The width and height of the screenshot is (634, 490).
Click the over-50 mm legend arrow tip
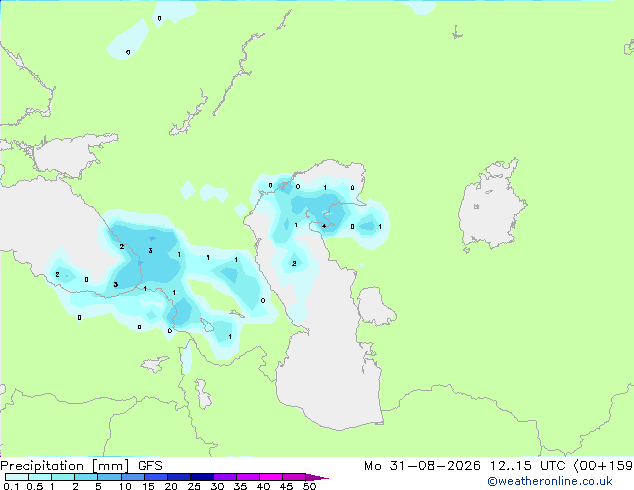(317, 477)
